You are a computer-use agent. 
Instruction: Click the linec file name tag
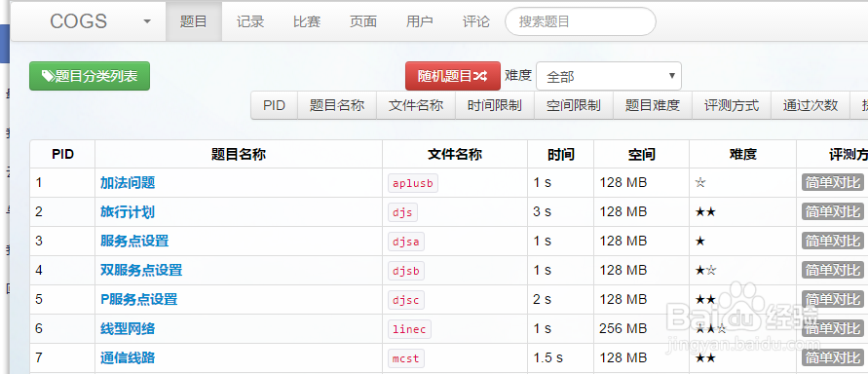click(409, 329)
